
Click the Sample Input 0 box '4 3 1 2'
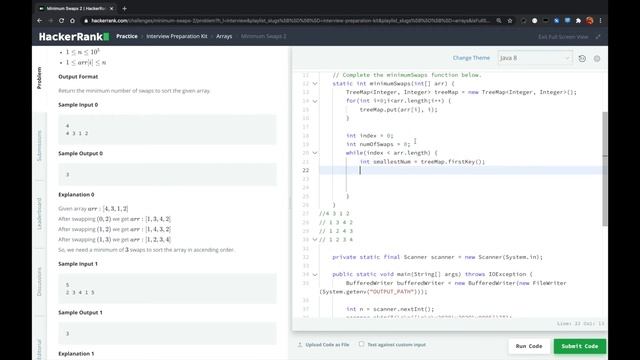coord(167,129)
